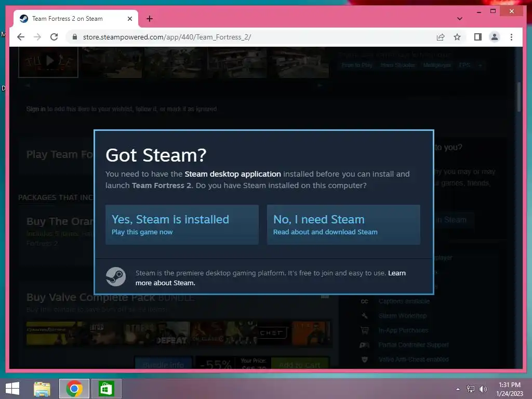Open the Windows Start menu
Image resolution: width=532 pixels, height=399 pixels.
tap(12, 389)
